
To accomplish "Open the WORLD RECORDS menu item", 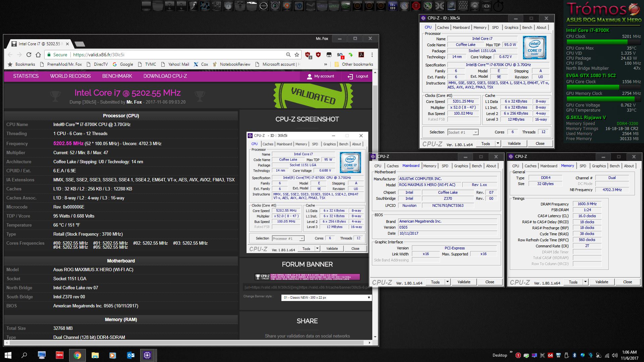I will 70,76.
